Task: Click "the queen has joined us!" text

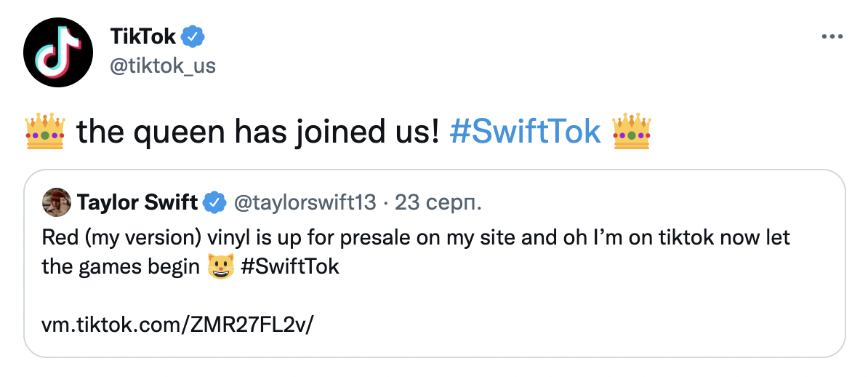Action: pyautogui.click(x=258, y=131)
